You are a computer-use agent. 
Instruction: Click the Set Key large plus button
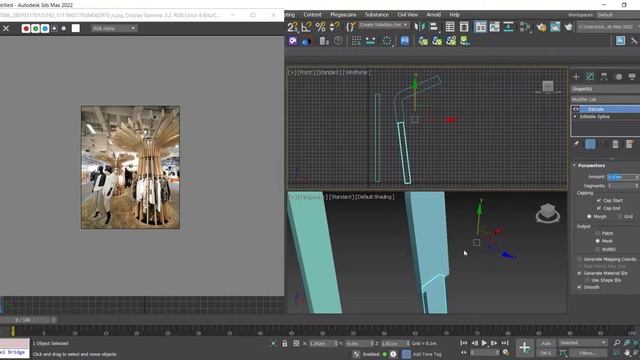pyautogui.click(x=524, y=348)
